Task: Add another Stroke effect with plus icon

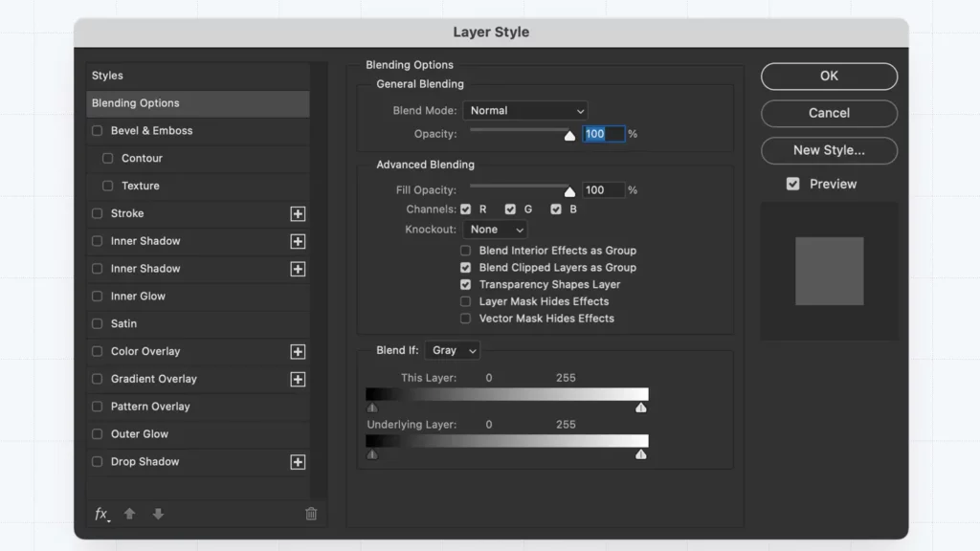Action: (x=298, y=213)
